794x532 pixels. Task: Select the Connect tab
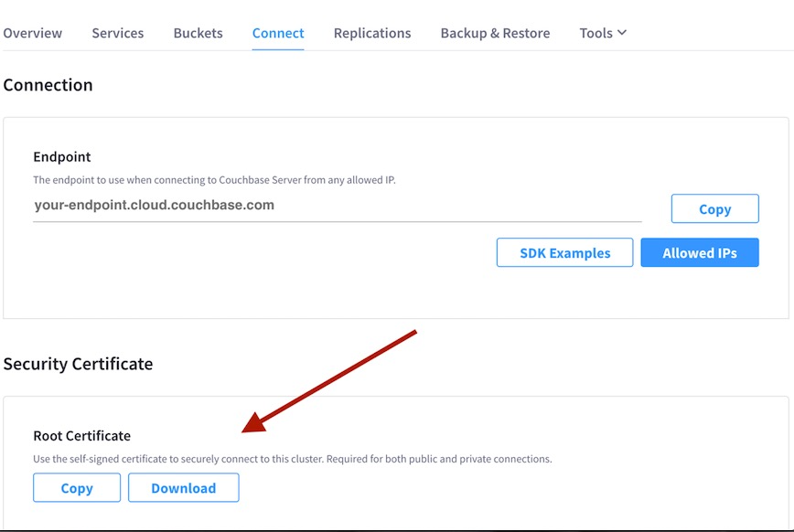click(x=278, y=33)
